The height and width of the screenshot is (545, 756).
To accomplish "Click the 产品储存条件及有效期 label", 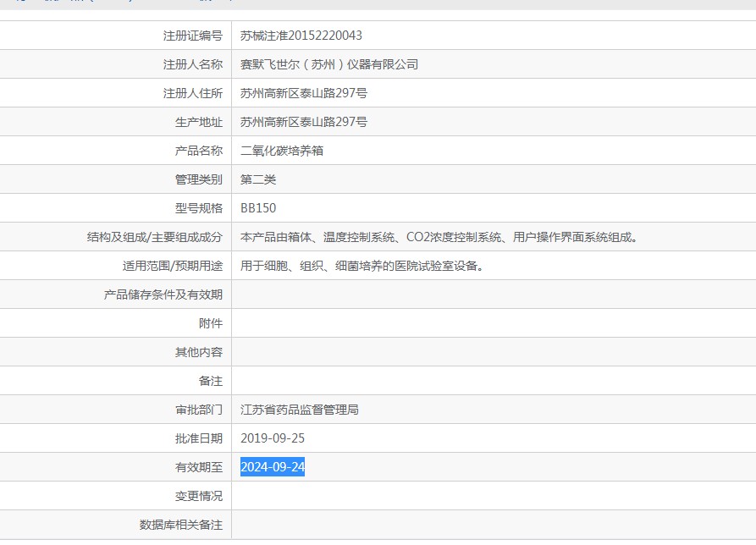I will pyautogui.click(x=163, y=295).
